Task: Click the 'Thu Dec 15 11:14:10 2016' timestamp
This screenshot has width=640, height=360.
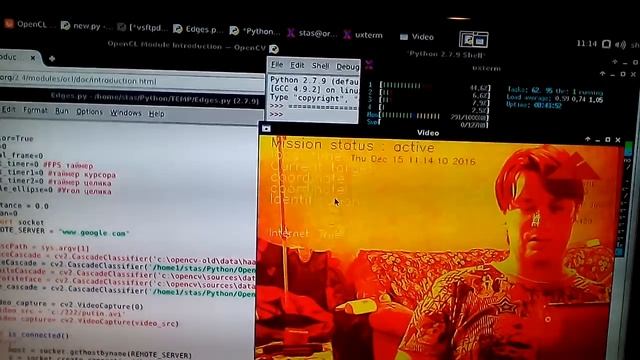Action: (413, 160)
